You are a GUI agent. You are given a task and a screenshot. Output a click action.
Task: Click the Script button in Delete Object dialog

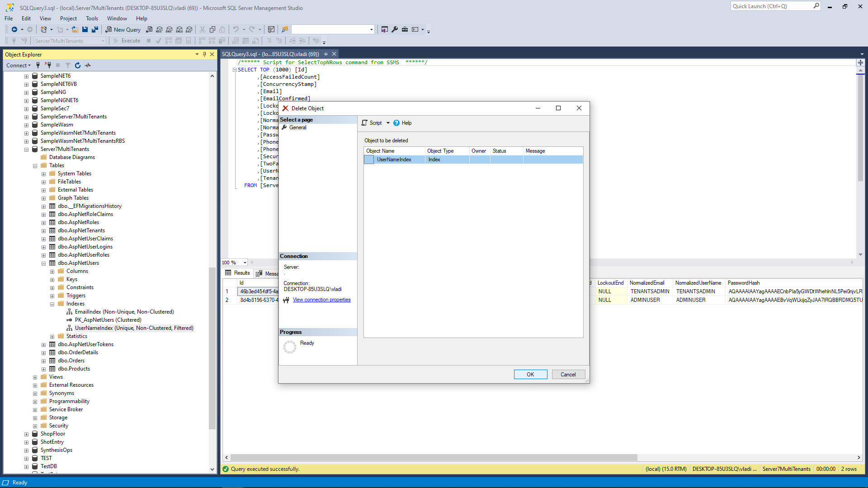[372, 123]
